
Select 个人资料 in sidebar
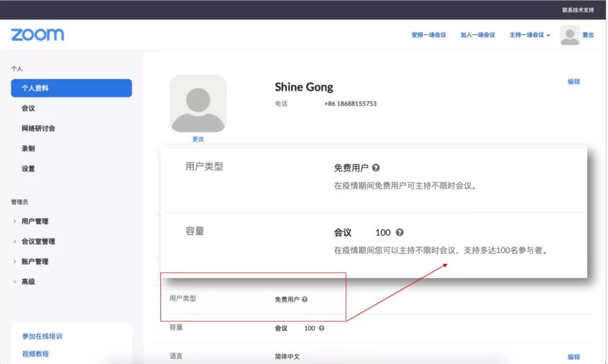[x=71, y=88]
